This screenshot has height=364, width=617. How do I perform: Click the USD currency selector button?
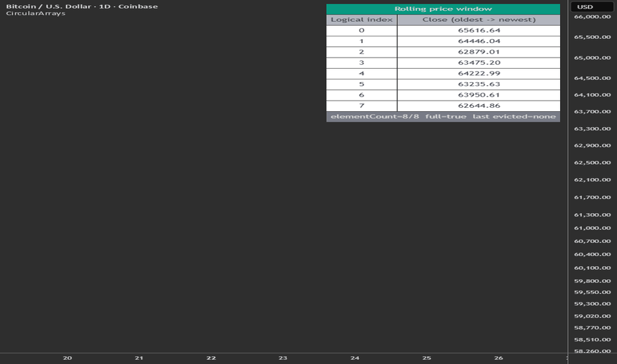pos(592,7)
